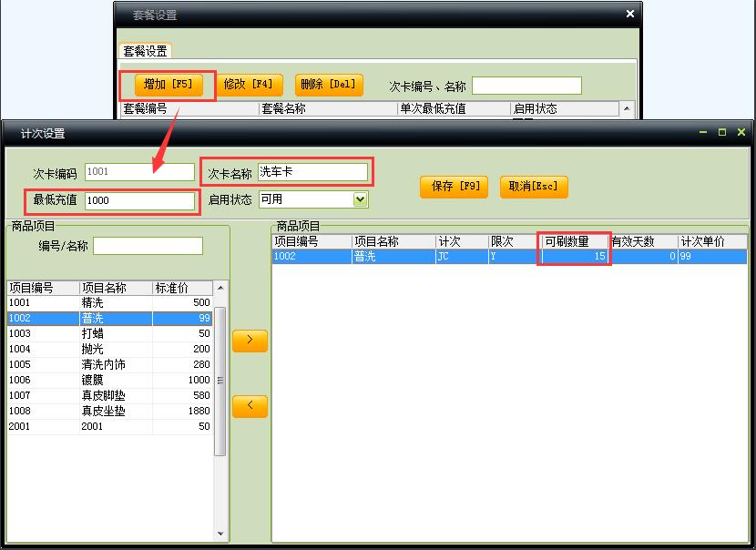This screenshot has width=756, height=550.
Task: Click the 套餐名称 column header in 套餐设置
Action: 328,108
